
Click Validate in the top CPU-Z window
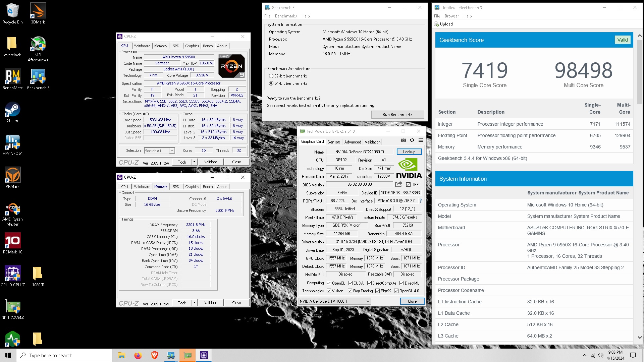(x=211, y=162)
